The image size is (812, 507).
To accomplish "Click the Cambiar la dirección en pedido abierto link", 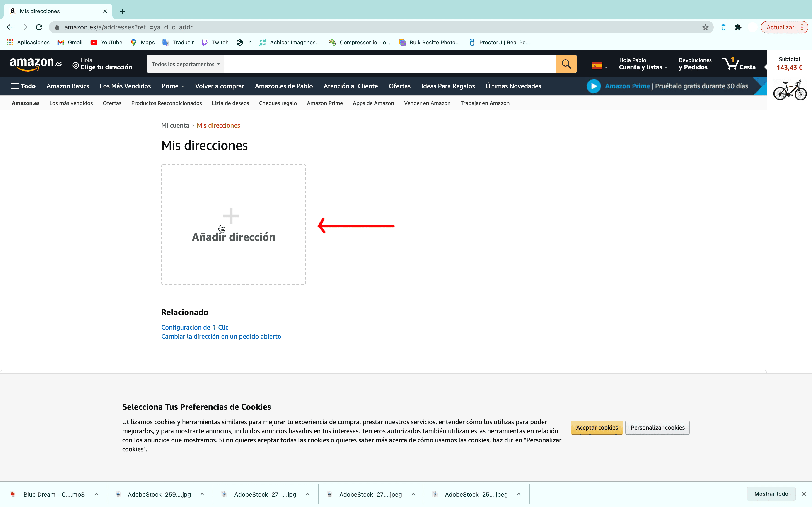I will pos(221,336).
